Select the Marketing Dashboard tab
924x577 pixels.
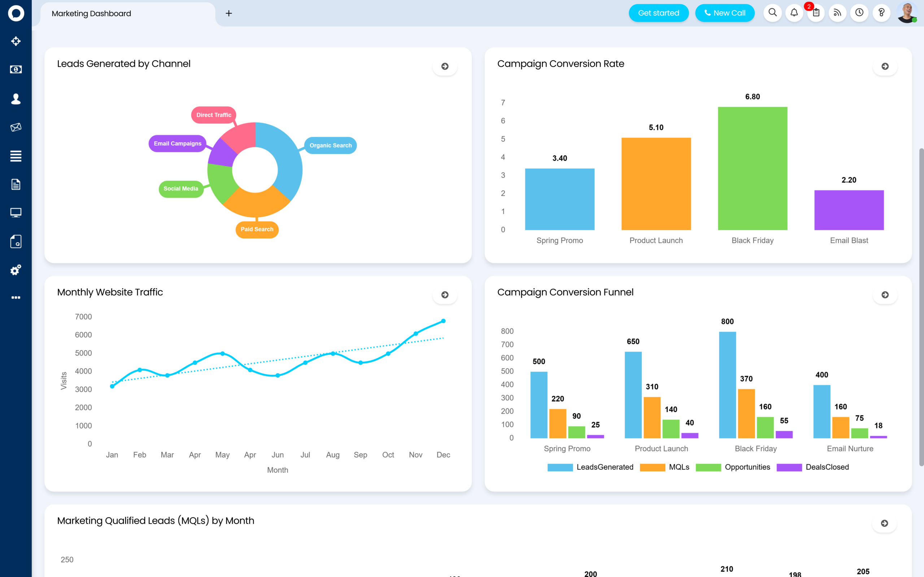(x=92, y=14)
